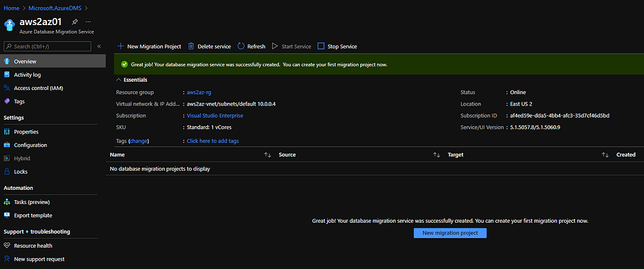
Task: Click the Tasks (preview) icon
Action: (x=6, y=202)
